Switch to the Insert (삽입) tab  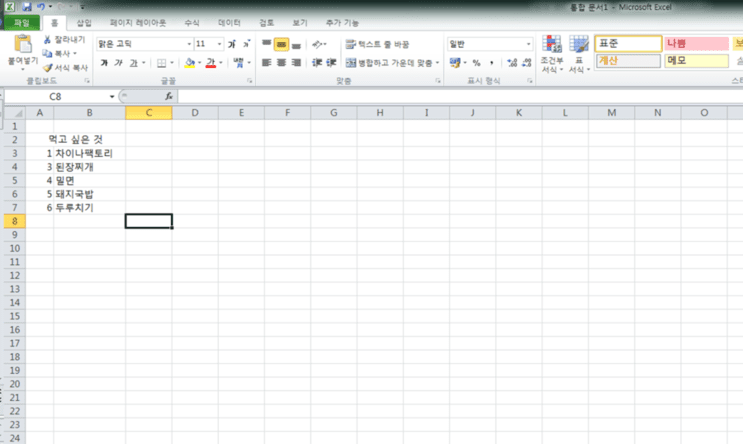tap(84, 23)
